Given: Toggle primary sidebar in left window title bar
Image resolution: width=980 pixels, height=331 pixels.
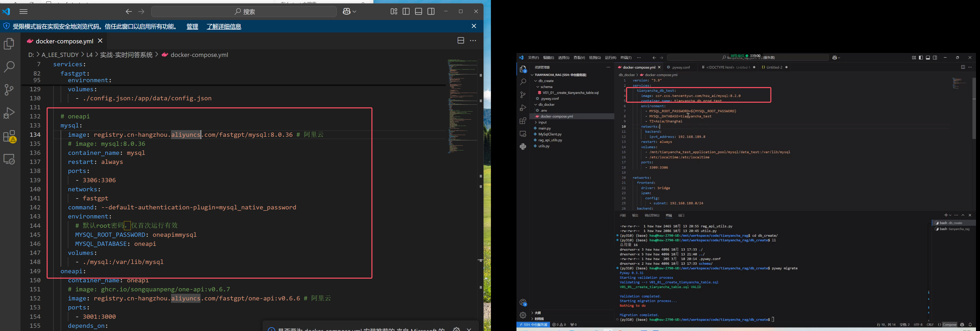Looking at the screenshot, I should (406, 11).
